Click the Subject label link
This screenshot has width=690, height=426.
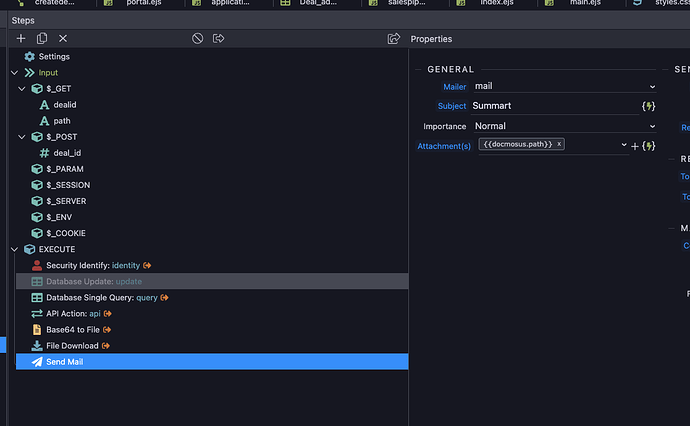(x=452, y=106)
